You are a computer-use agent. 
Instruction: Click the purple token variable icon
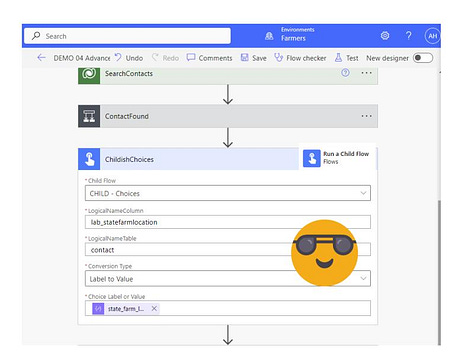[98, 309]
